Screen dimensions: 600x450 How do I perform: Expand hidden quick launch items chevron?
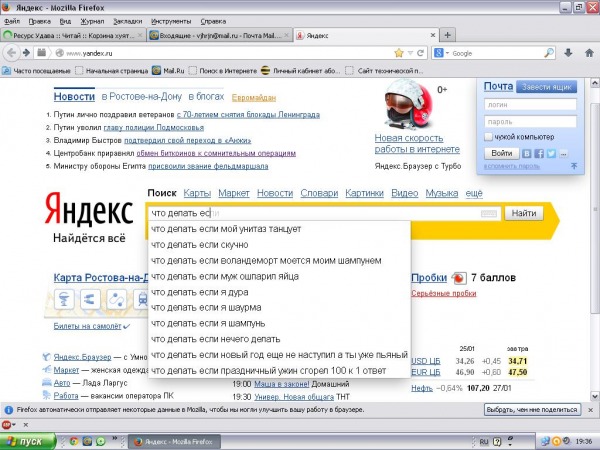tap(114, 438)
